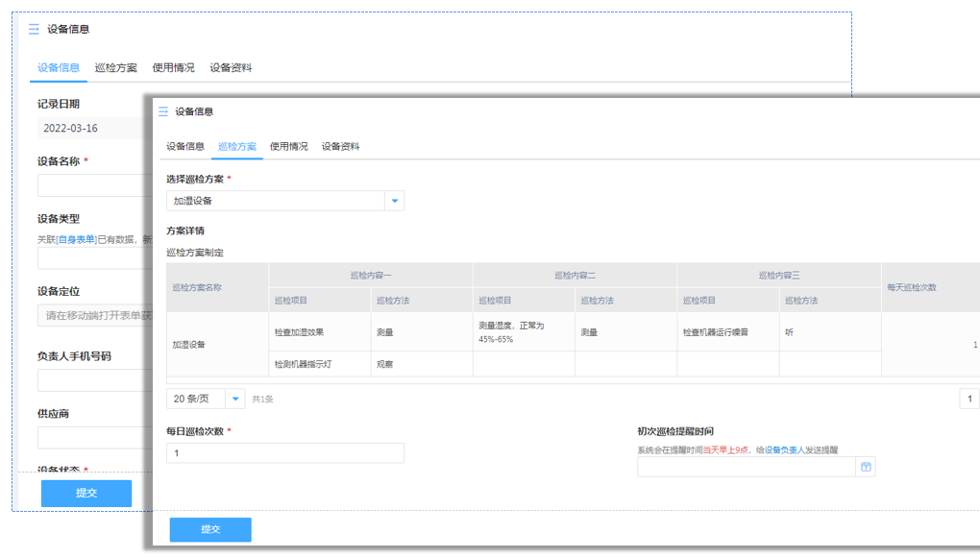Open the 设备资料 tab in the front panel
The image size is (980, 558).
click(x=341, y=147)
